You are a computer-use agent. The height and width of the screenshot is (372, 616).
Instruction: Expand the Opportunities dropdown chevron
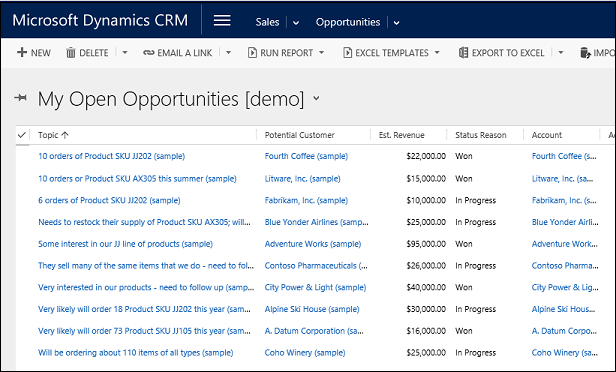[x=397, y=23]
